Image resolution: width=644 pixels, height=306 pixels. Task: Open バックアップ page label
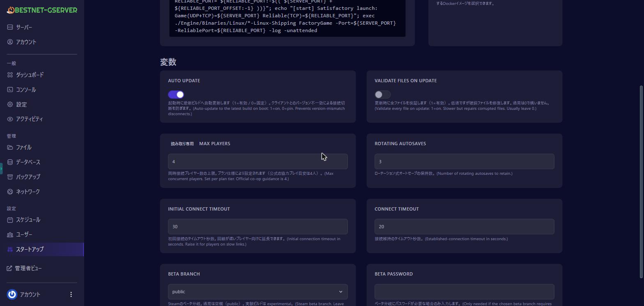point(28,177)
